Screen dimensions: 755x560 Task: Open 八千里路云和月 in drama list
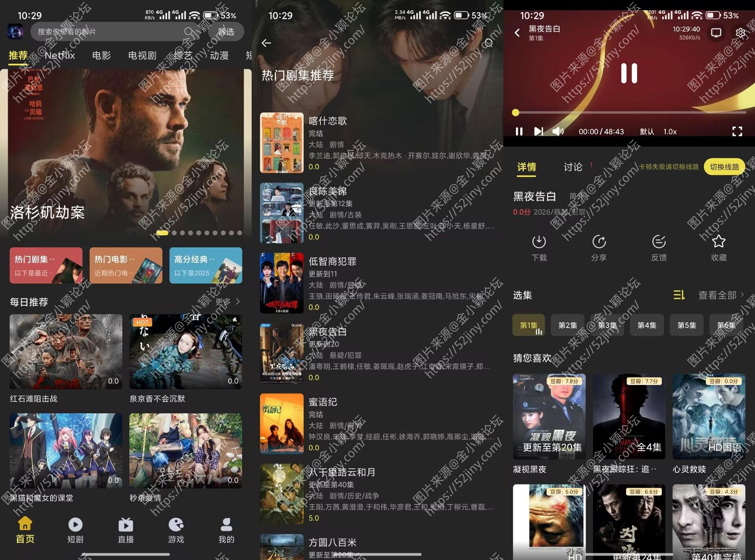(x=377, y=494)
